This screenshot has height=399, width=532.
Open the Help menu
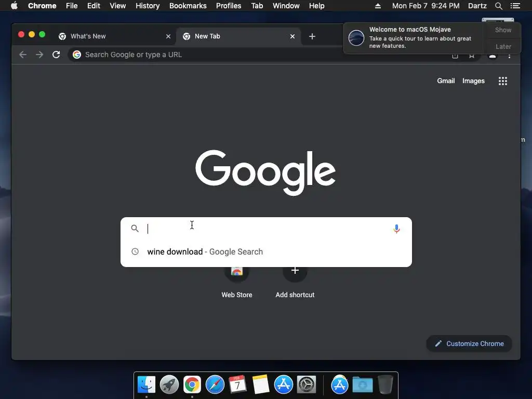tap(316, 6)
